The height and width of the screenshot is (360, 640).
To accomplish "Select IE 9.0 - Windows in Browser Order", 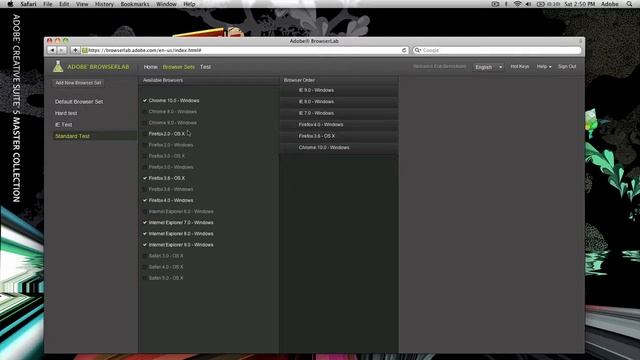I will click(x=338, y=90).
